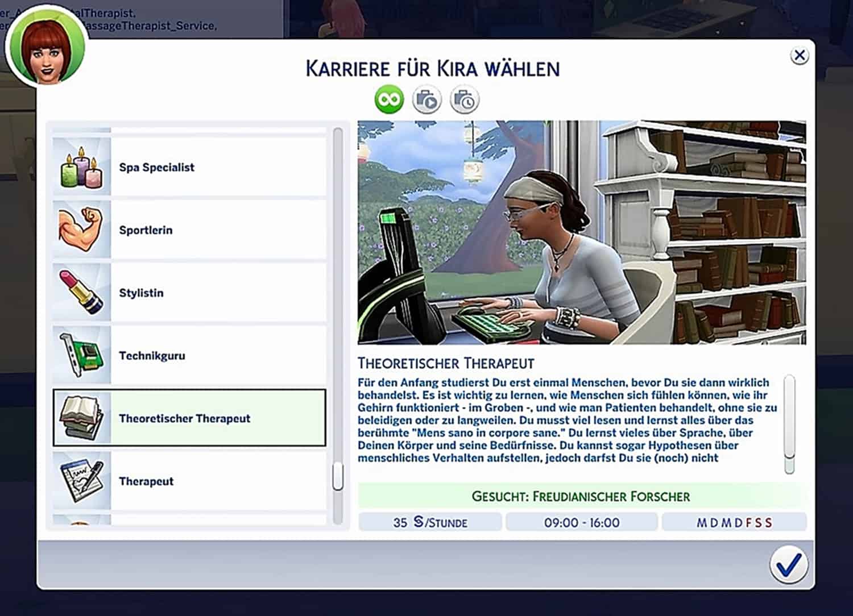853x616 pixels.
Task: Click the book stack Theoretischer Therapeut icon
Action: pyautogui.click(x=81, y=419)
